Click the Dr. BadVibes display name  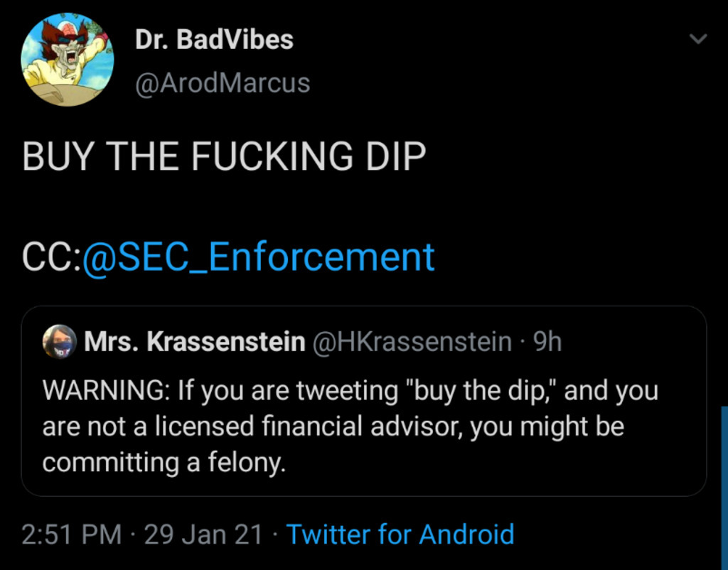tap(214, 40)
